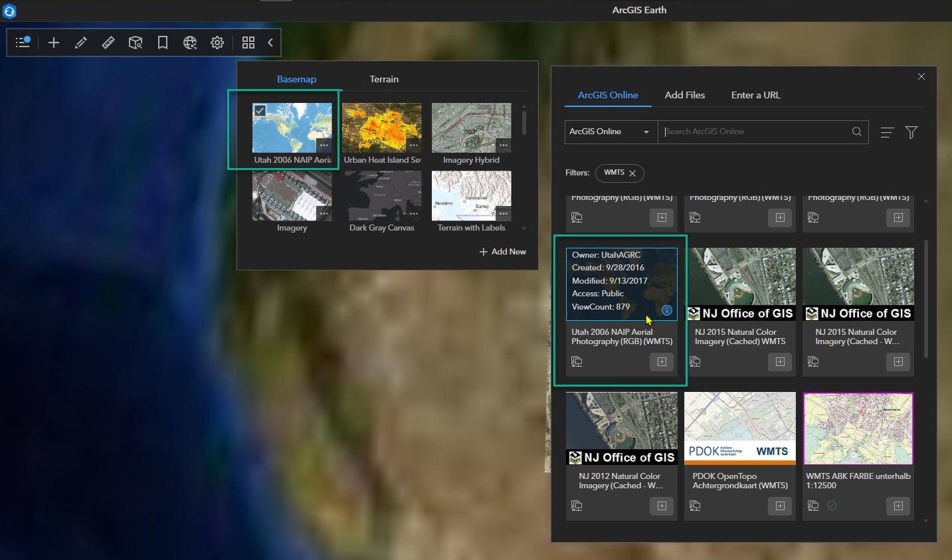952x560 pixels.
Task: Switch to the Terrain tab
Action: [x=384, y=79]
